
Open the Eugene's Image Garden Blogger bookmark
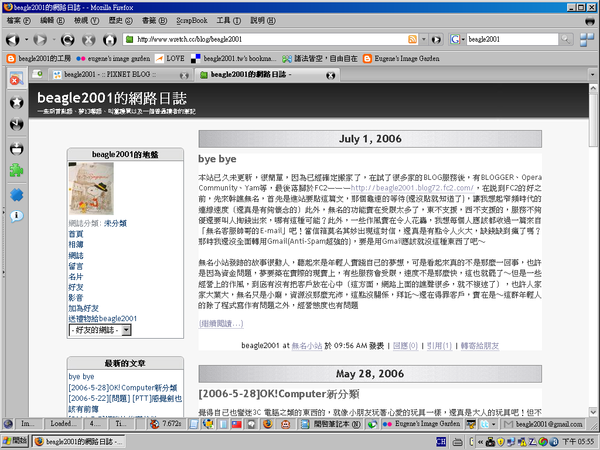tap(401, 59)
